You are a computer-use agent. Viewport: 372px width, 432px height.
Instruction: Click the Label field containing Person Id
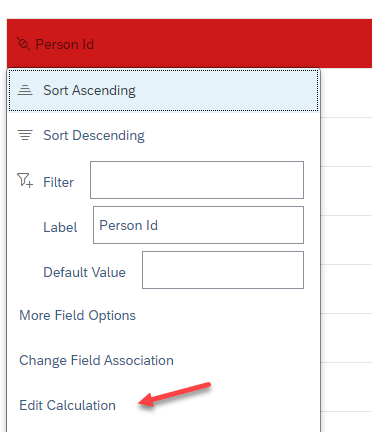click(198, 225)
